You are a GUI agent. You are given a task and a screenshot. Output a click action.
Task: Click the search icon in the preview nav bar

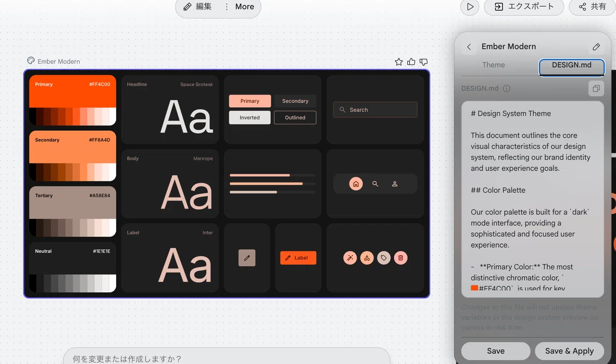tap(375, 184)
